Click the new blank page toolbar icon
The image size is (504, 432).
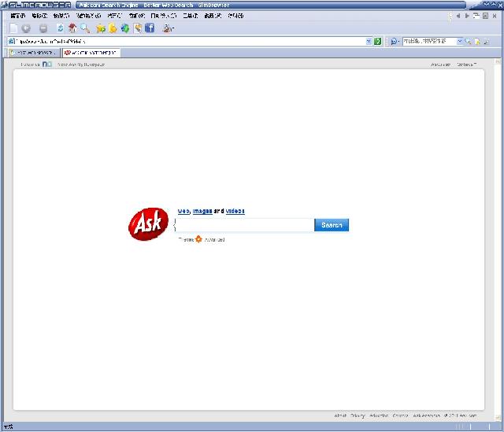pos(13,28)
